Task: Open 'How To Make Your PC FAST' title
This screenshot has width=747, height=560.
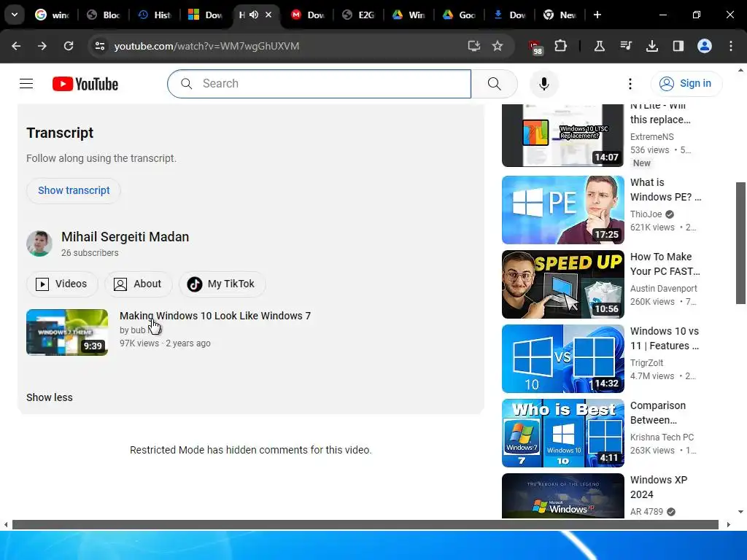Action: [665, 264]
